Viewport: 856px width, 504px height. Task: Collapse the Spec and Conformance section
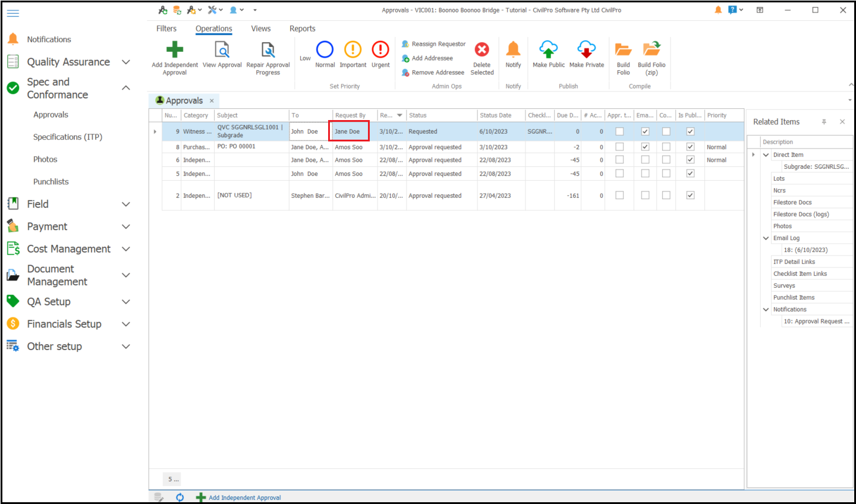click(x=125, y=88)
